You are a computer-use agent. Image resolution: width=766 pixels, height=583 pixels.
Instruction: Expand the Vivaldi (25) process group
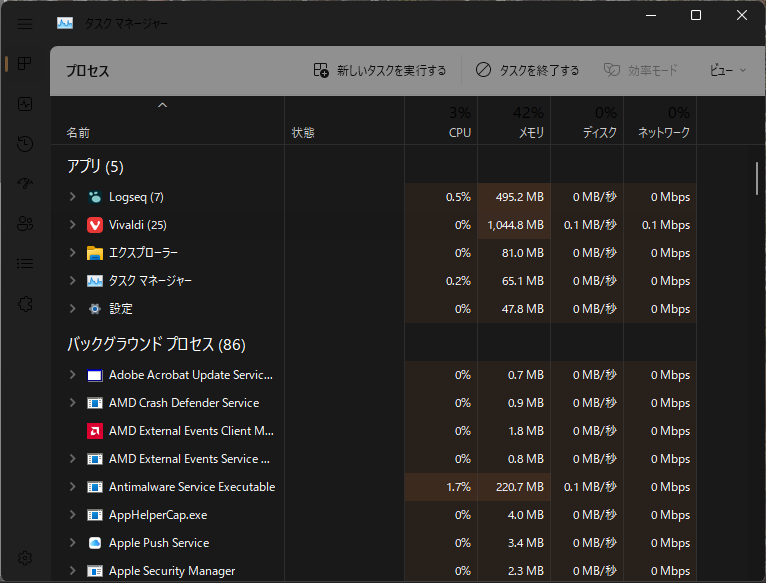tap(72, 224)
